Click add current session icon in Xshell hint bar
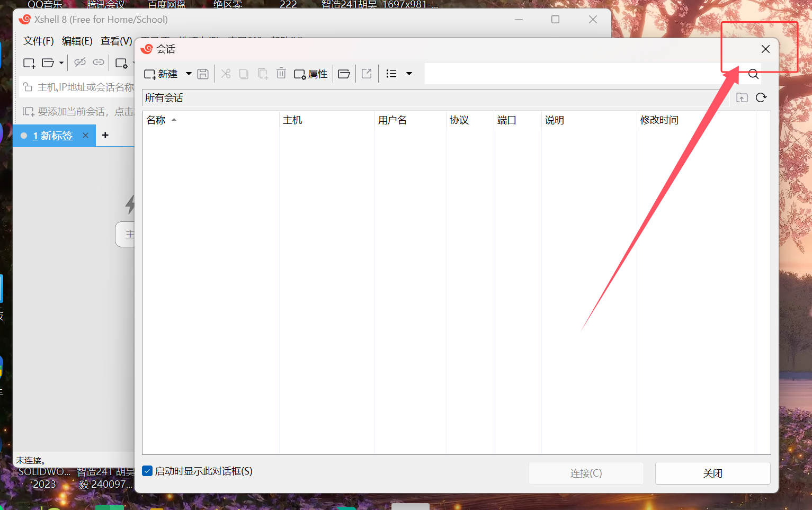812x510 pixels. 28,112
